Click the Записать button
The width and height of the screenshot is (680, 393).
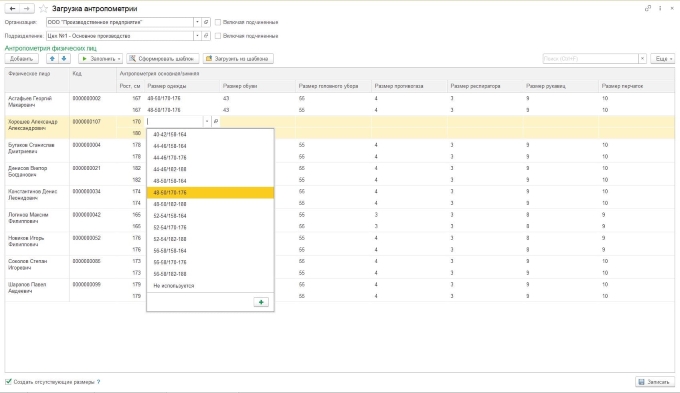click(655, 382)
